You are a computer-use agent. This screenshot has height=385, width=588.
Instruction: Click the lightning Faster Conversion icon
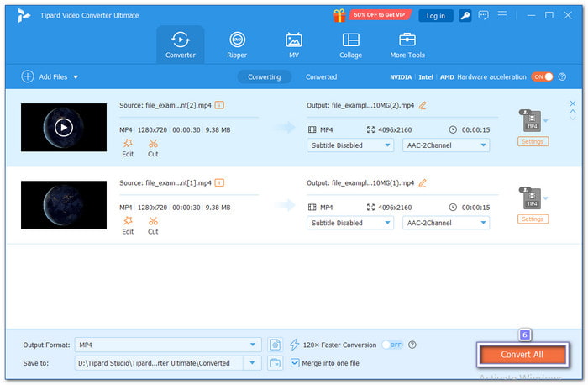[x=294, y=345]
